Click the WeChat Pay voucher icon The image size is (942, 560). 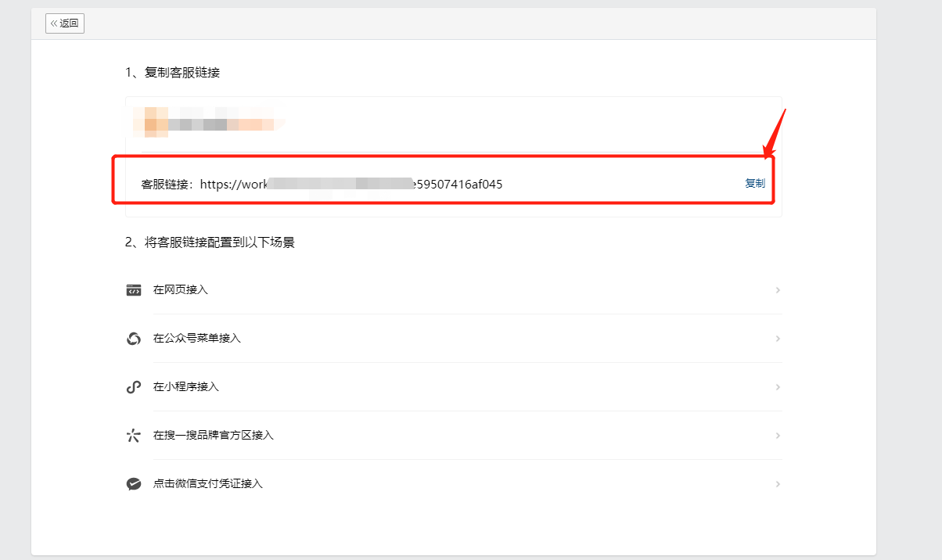coord(134,484)
